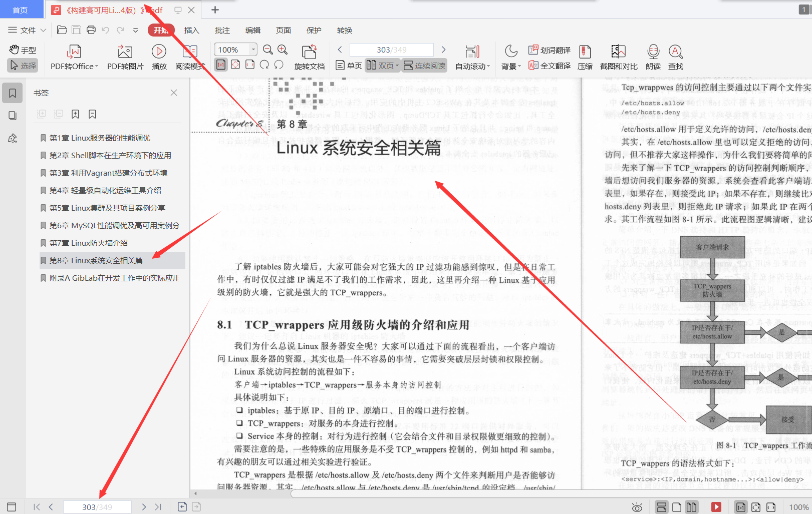Click the save icon
This screenshot has width=812, height=514.
76,30
